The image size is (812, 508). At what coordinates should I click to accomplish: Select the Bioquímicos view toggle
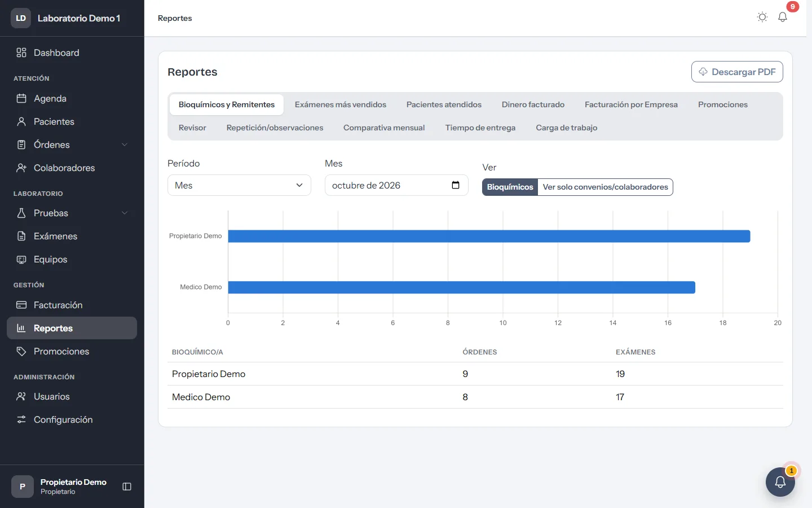(x=510, y=187)
